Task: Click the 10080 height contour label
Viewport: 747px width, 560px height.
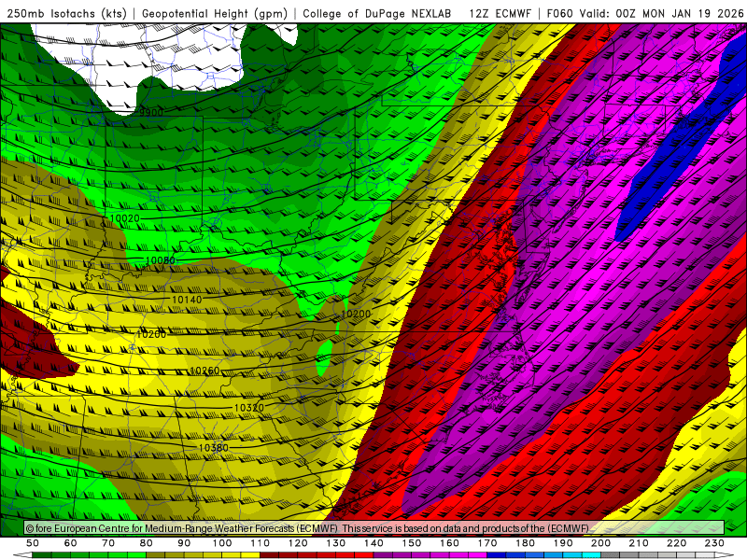Action: click(x=161, y=260)
